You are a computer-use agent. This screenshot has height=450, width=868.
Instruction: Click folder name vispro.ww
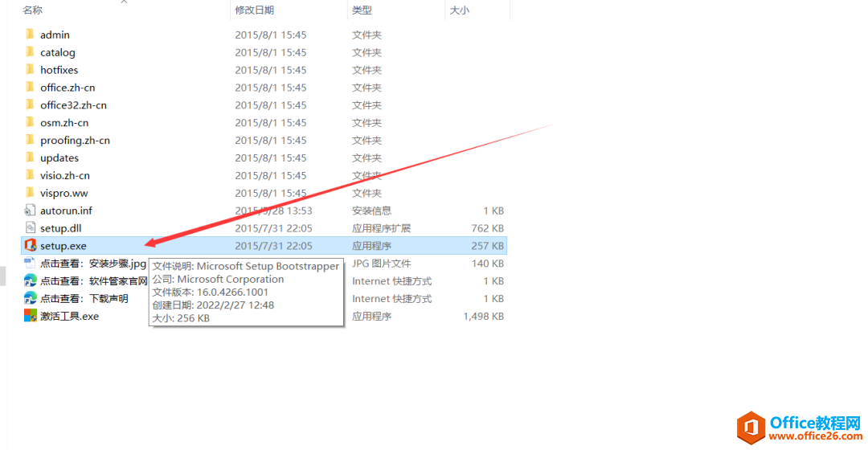point(63,193)
